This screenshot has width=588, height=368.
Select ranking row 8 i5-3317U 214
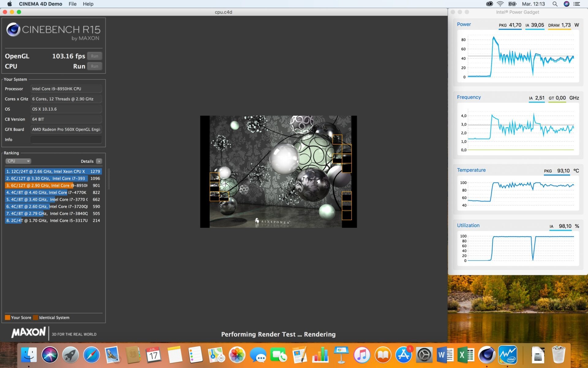53,220
